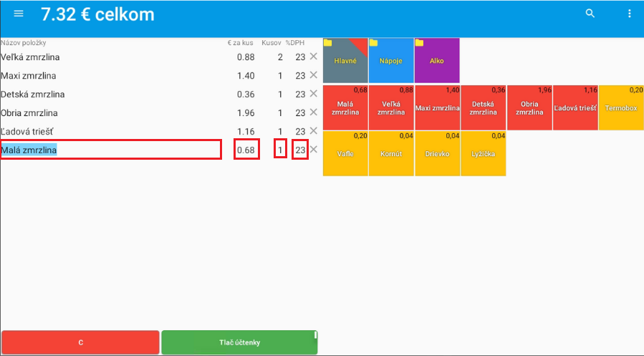Click the green Tlač účtenky button
Screen dimensions: 644x356
[x=239, y=342]
